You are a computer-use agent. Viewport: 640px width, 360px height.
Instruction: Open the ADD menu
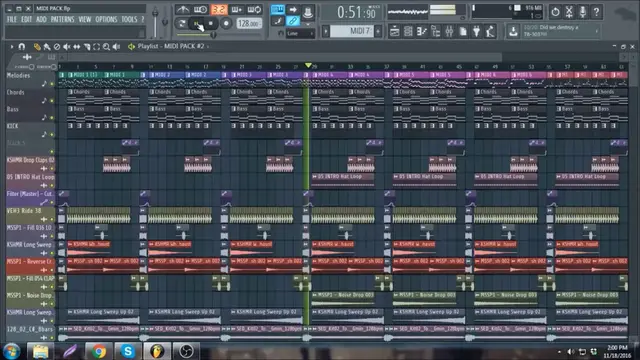pos(41,20)
